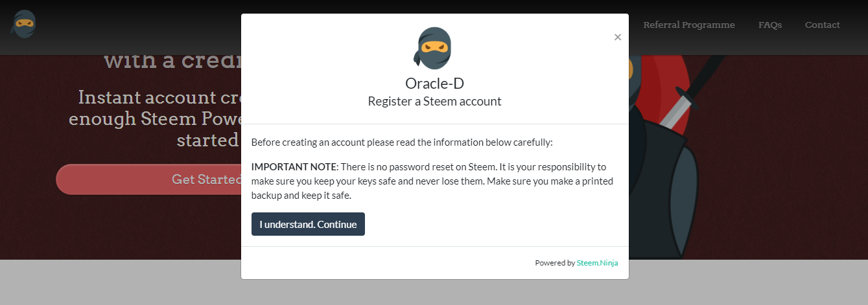Click the IMPORTANT NOTE warning text
The image size is (868, 305).
(x=294, y=166)
